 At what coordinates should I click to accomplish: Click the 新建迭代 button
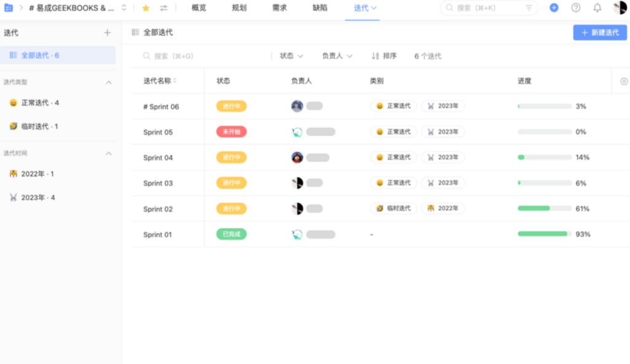(599, 32)
